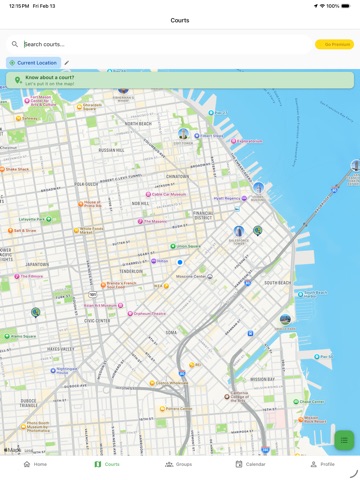Tap the Nightingale House pin
Screen dimensions: 360x480
point(53,370)
